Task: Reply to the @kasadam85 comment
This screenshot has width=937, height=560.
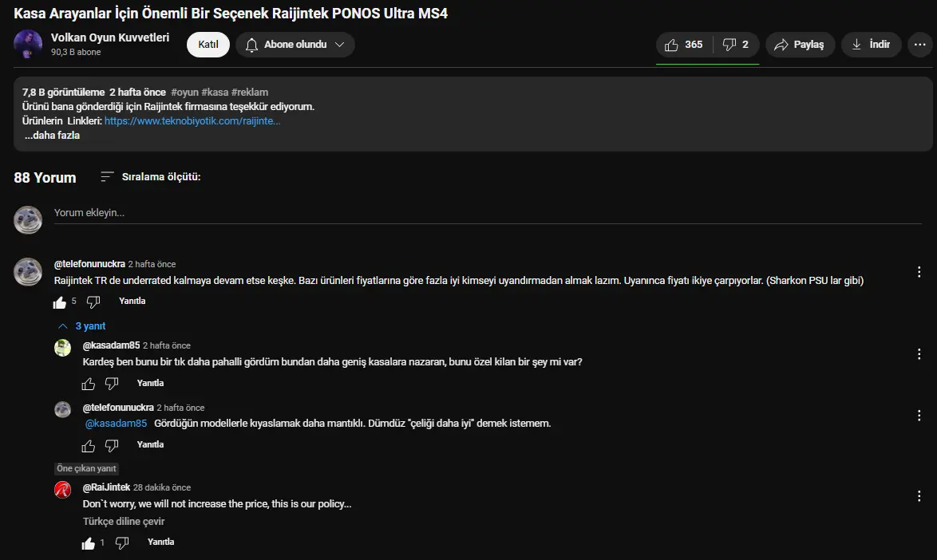Action: coord(150,383)
